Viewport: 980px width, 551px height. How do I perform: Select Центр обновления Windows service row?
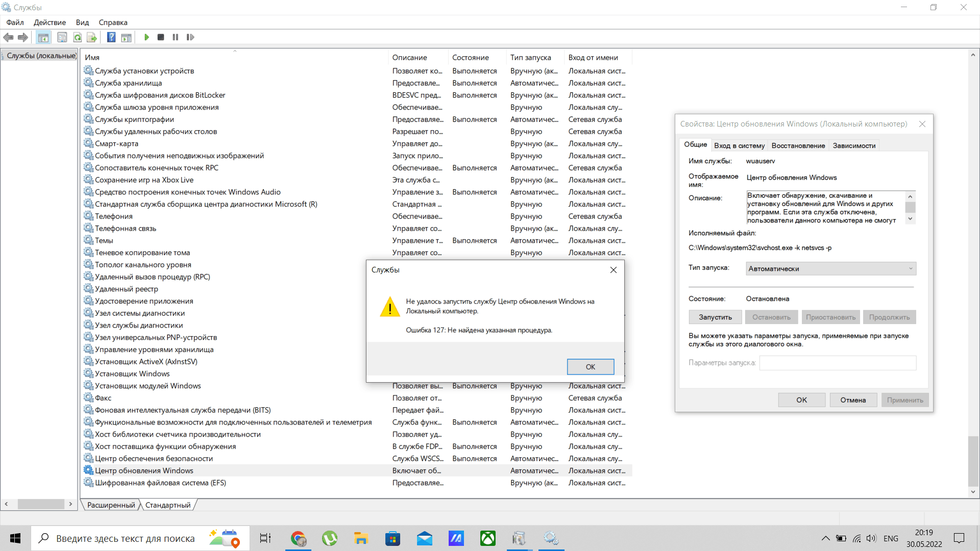pos(357,470)
